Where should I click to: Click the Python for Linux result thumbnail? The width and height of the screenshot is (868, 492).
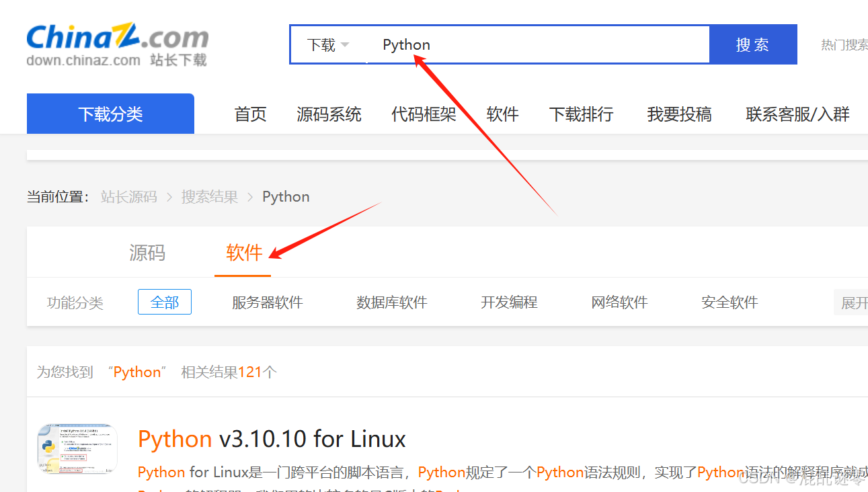click(x=77, y=449)
